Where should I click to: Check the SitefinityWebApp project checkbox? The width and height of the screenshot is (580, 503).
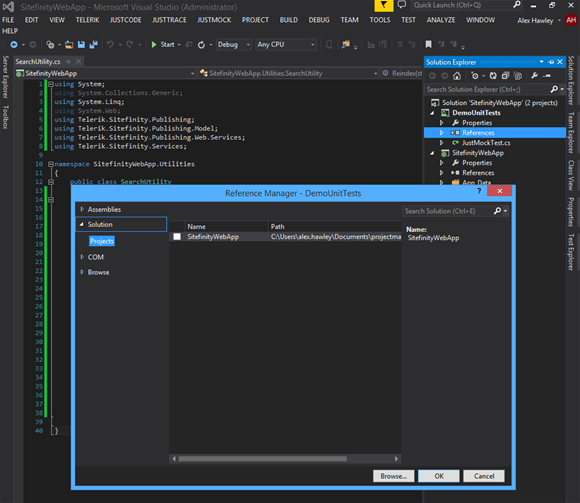177,237
